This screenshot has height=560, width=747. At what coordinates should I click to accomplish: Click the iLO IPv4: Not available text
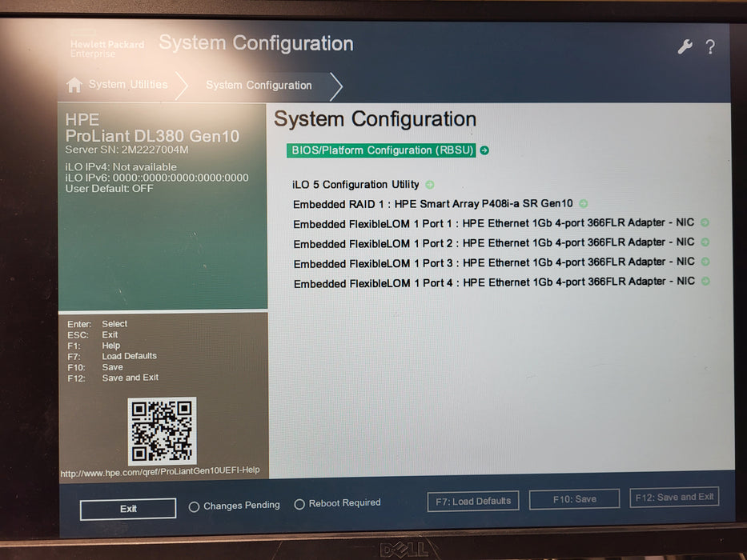pos(121,167)
